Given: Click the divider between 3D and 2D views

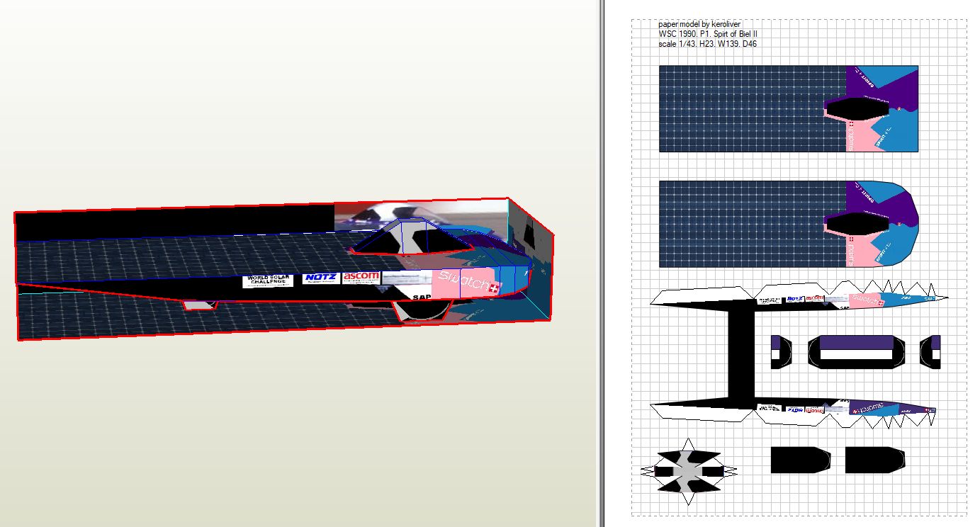Looking at the screenshot, I should (601, 263).
